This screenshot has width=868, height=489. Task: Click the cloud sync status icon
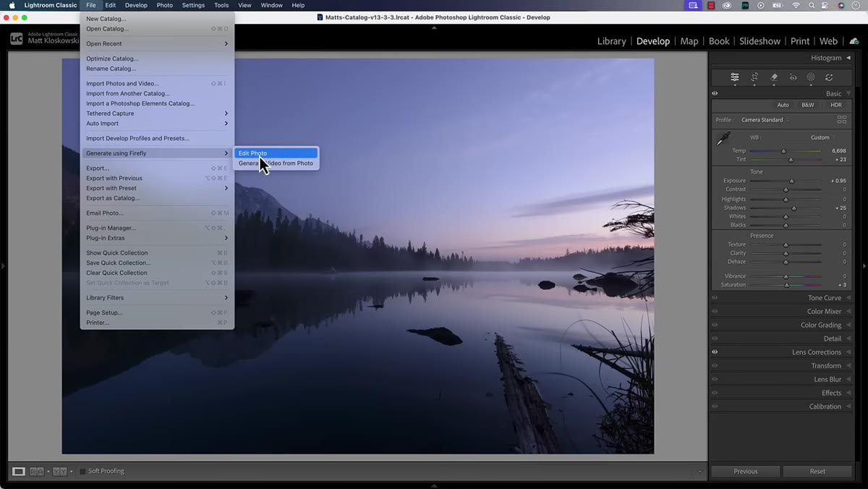854,41
